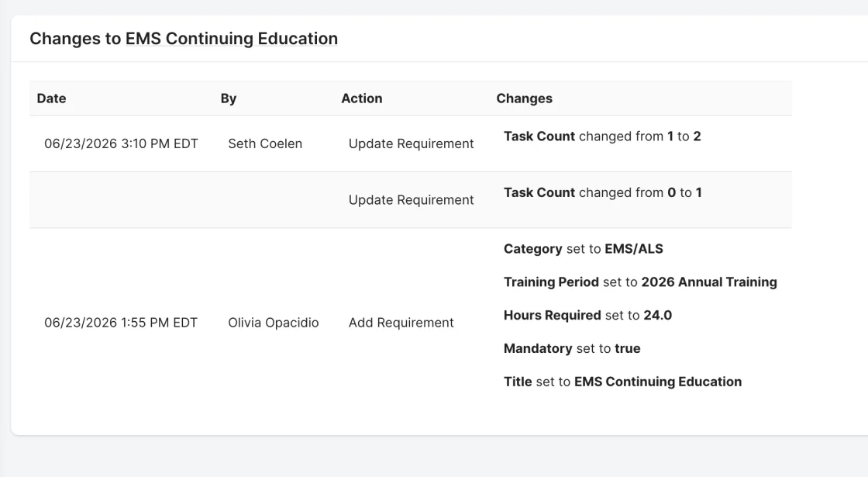Click the date 06/23/2026 3:10 PM EDT
868x477 pixels.
(121, 143)
